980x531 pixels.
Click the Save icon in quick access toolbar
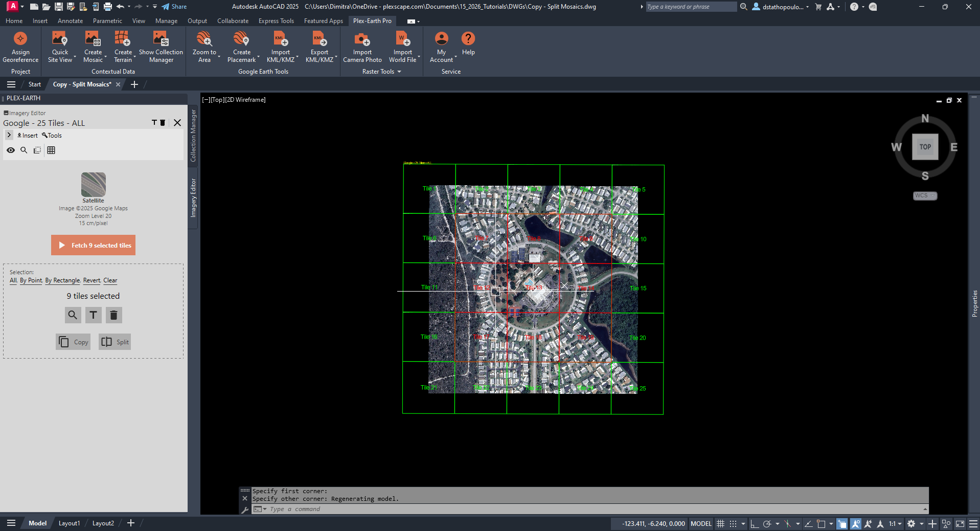click(58, 7)
